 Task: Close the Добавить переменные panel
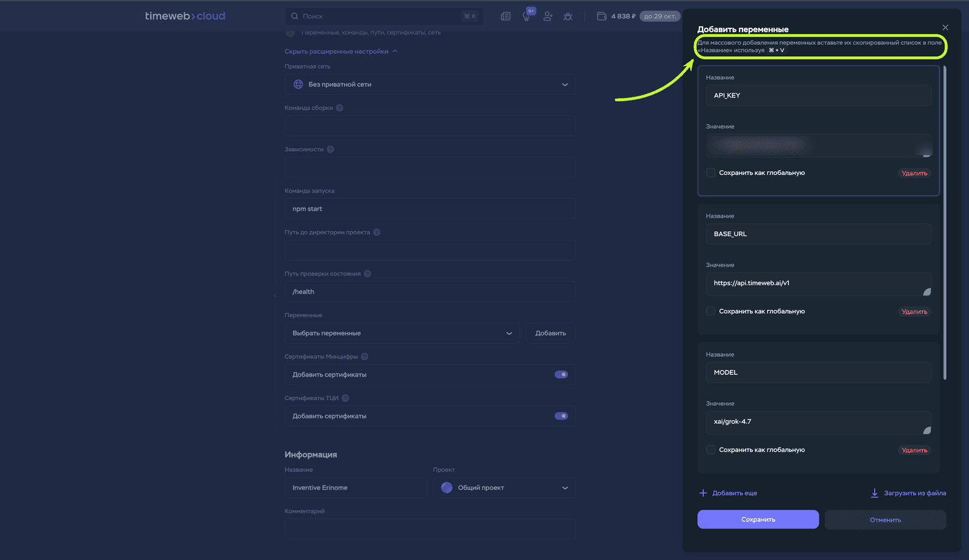tap(945, 28)
